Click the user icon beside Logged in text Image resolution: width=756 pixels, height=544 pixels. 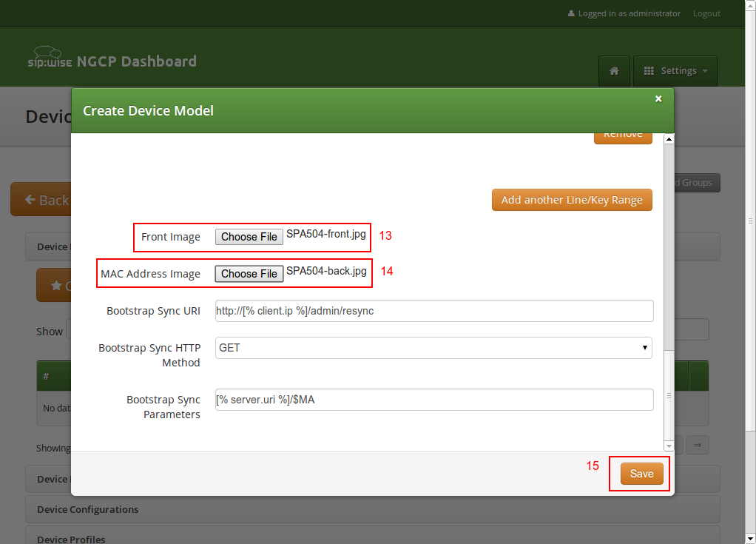point(571,13)
